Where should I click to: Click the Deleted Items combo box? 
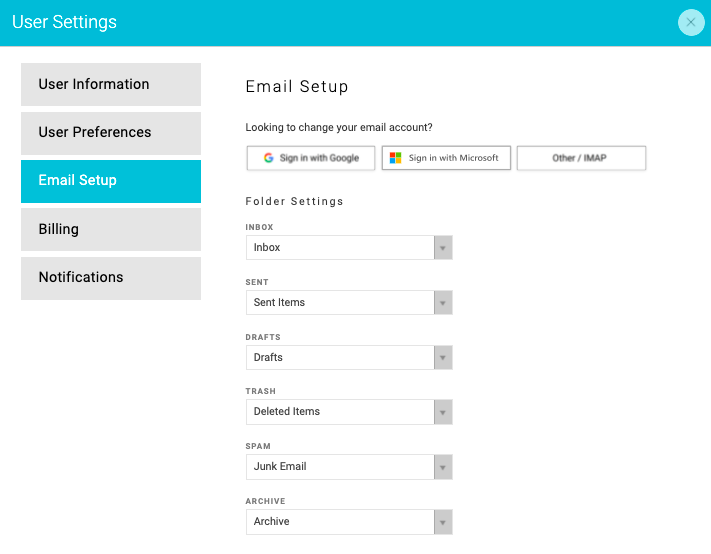tap(349, 412)
